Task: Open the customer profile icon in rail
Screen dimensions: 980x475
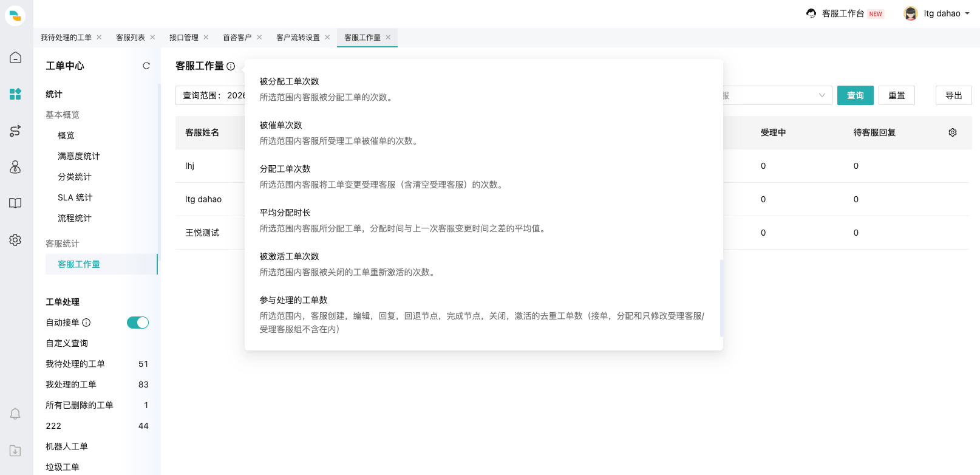Action: click(x=15, y=167)
